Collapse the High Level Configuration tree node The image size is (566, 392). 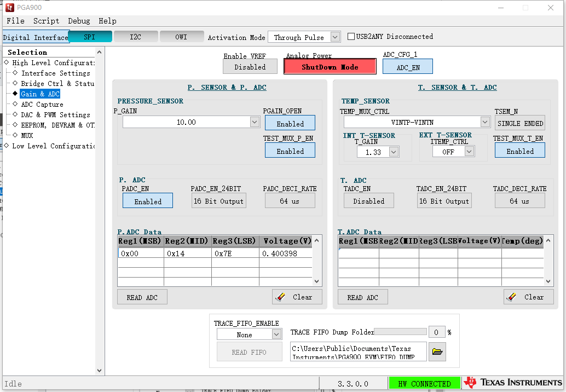[7, 62]
